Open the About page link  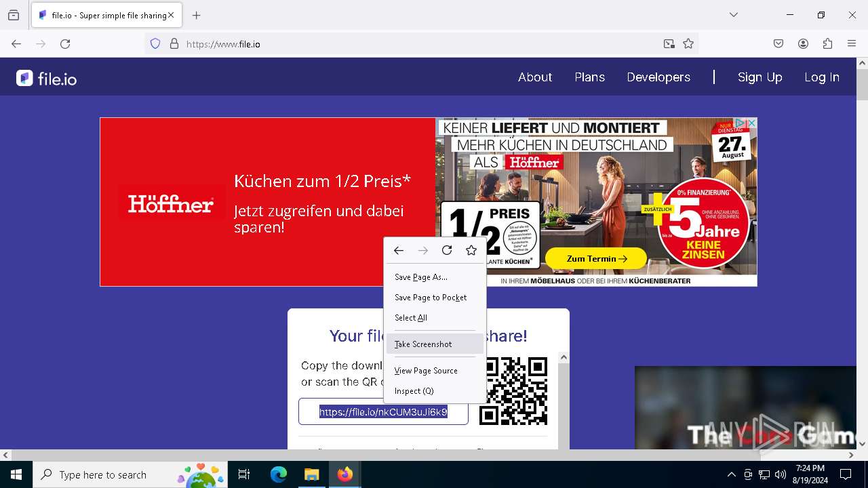click(535, 77)
